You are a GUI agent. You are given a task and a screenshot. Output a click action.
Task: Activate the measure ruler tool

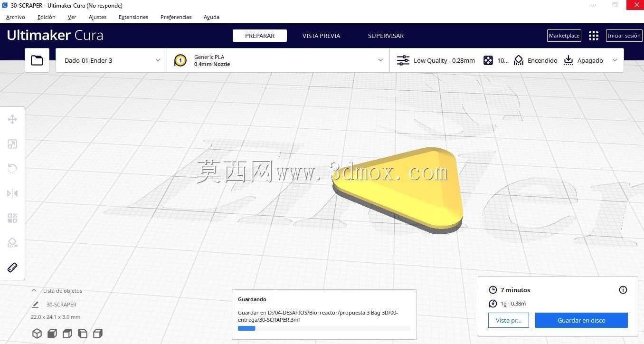pyautogui.click(x=12, y=268)
